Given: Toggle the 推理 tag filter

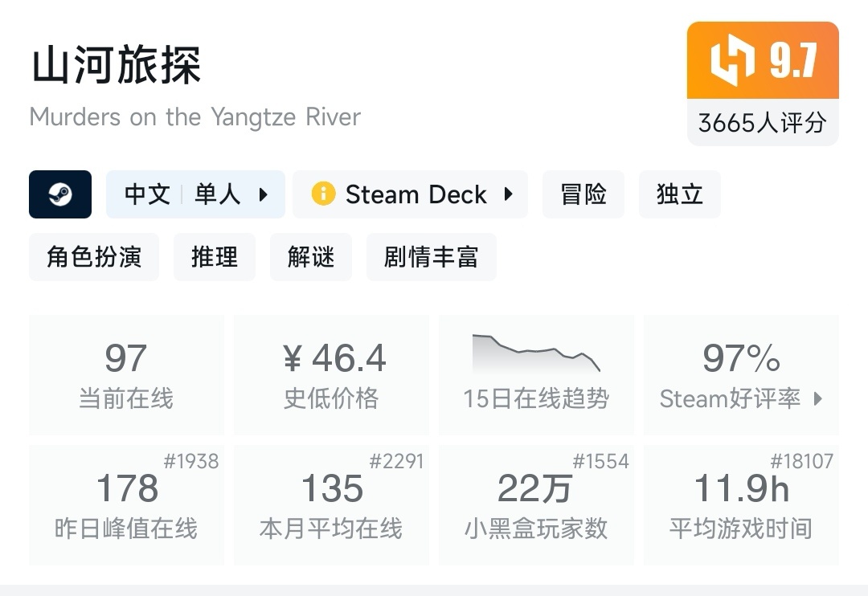Looking at the screenshot, I should tap(215, 256).
